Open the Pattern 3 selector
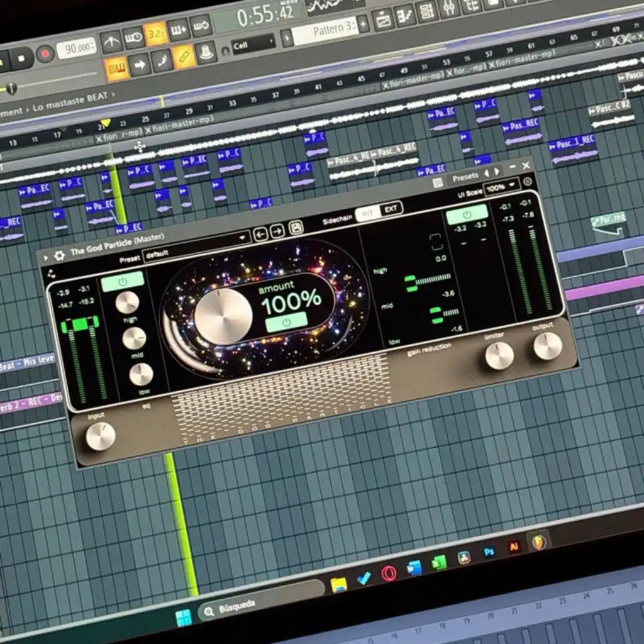 (x=325, y=31)
